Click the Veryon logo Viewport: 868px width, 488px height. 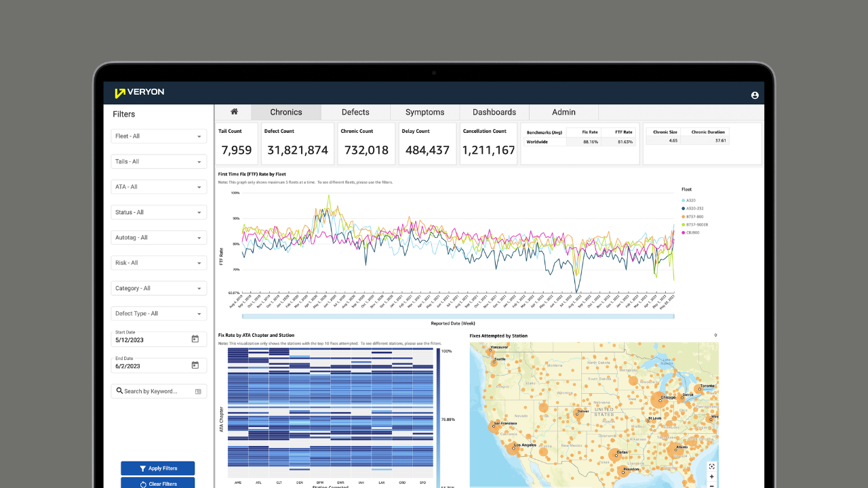(x=140, y=93)
